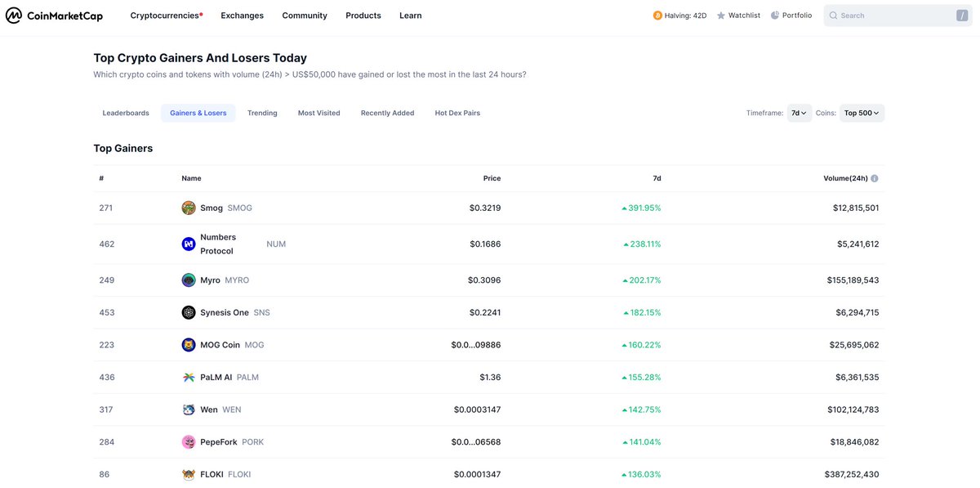Click the $25,695,062 volume cell
Viewport: 980px width, 488px height.
coord(855,345)
